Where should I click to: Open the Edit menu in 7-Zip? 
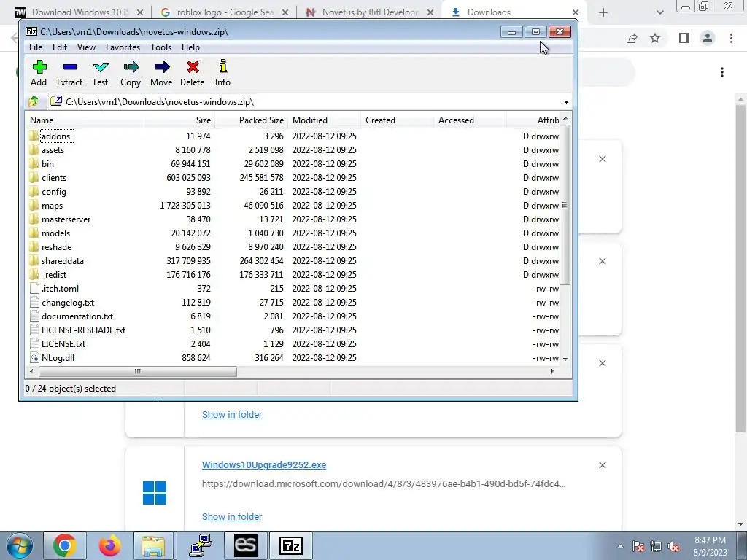(60, 47)
